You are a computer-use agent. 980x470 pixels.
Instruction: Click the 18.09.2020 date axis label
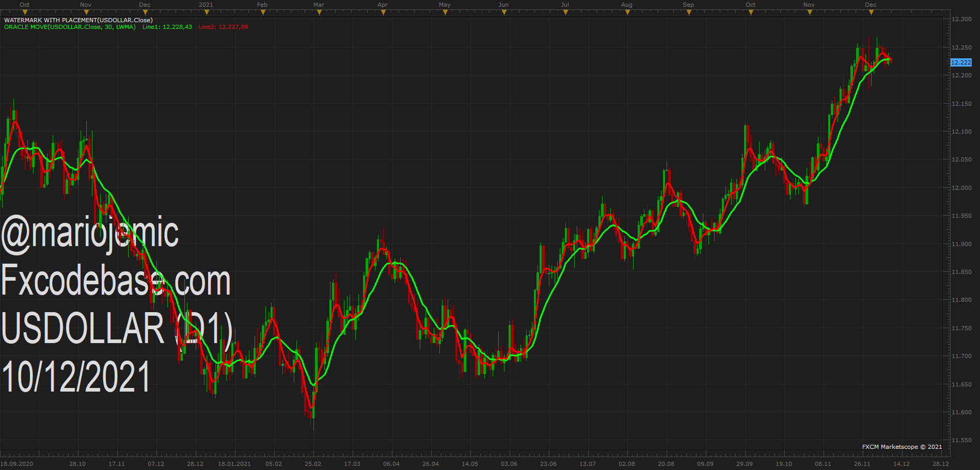[x=17, y=464]
